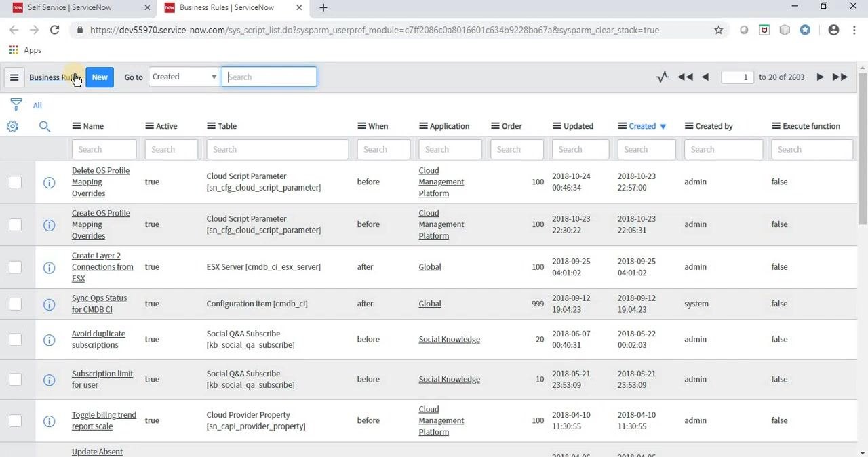Open Execute function column options menu
Screen dimensions: 868x457
[x=776, y=126]
